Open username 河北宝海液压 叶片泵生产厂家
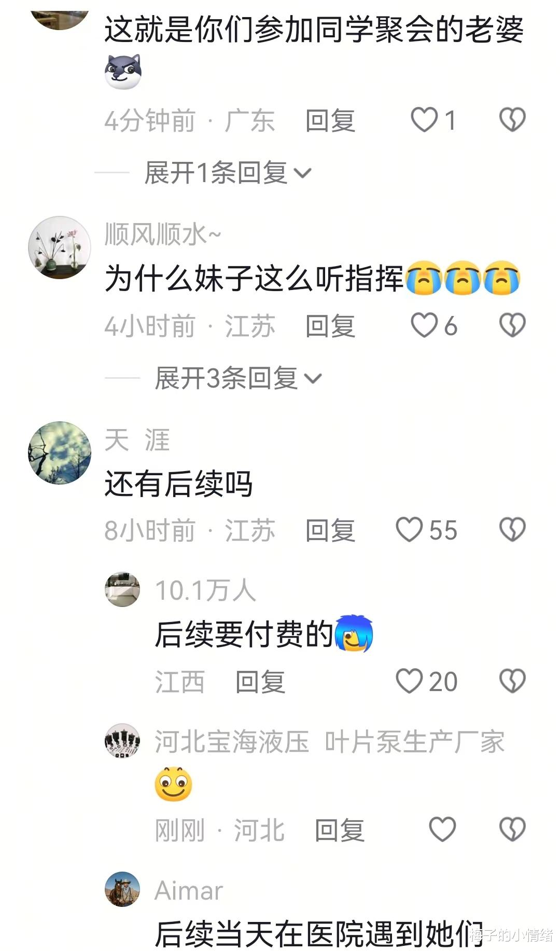560x951 pixels. (330, 741)
